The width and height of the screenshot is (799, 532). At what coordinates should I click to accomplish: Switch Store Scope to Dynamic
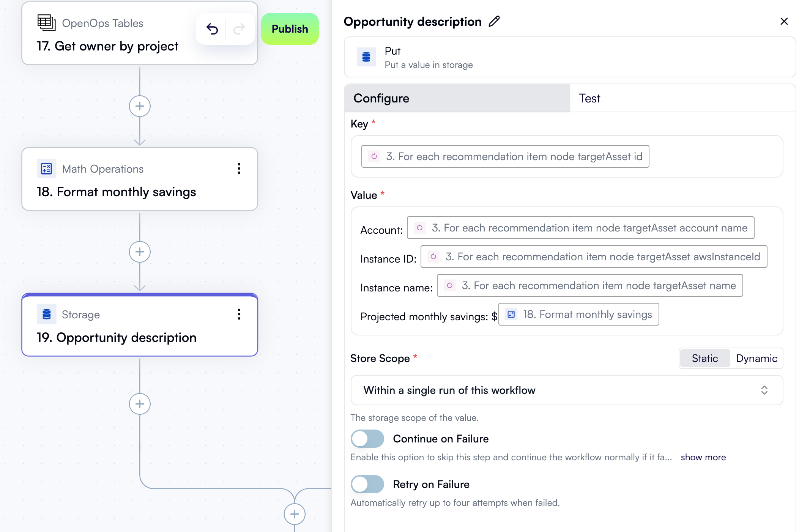pos(756,358)
